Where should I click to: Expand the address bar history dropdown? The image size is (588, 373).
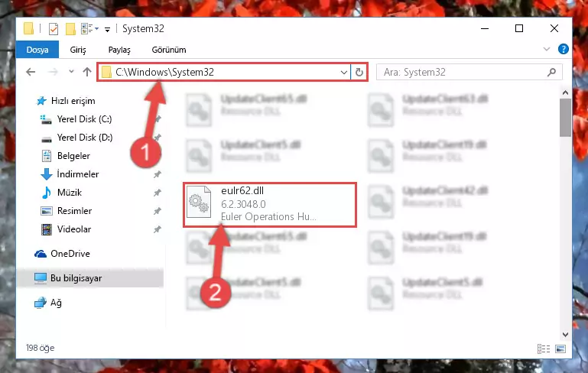click(343, 73)
